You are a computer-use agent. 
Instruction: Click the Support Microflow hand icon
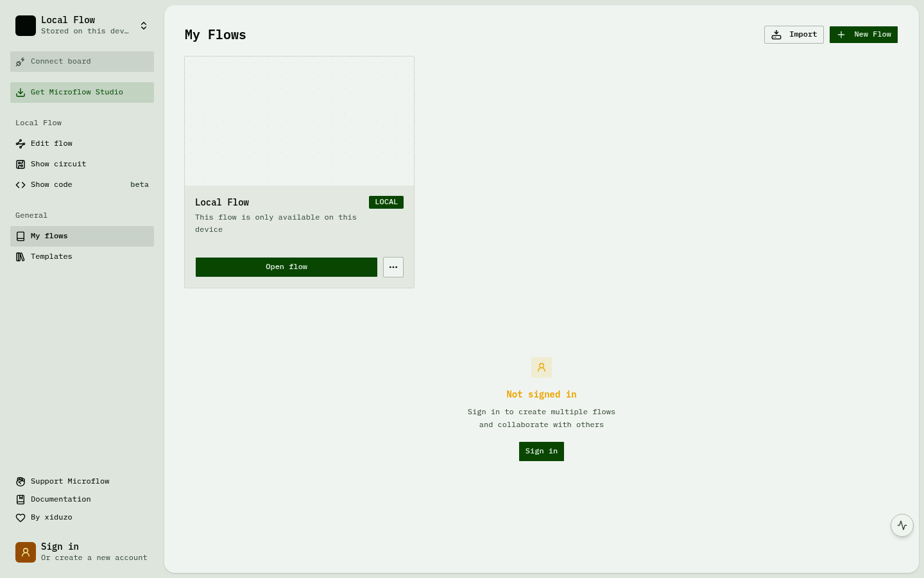[x=21, y=482]
